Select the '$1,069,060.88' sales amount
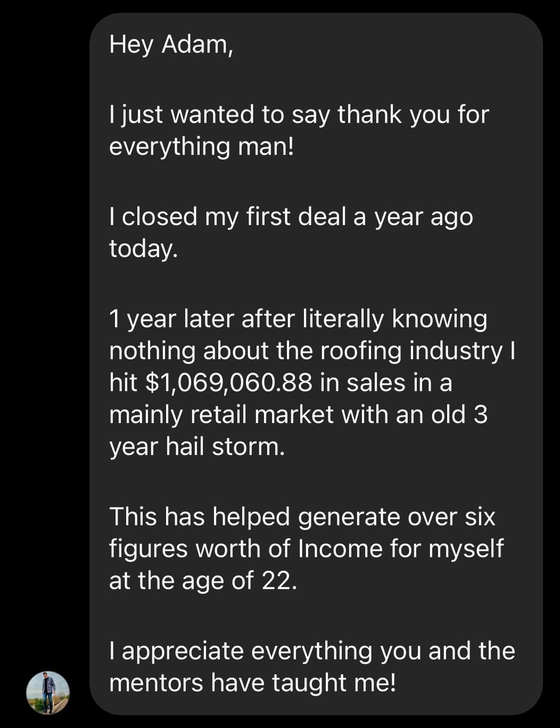Viewport: 560px width, 728px height. (228, 384)
